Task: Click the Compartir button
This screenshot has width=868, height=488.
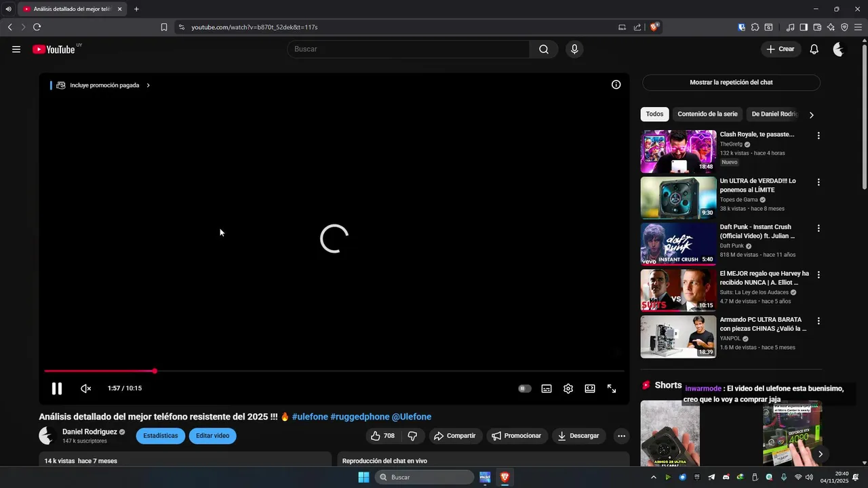Action: tap(455, 436)
